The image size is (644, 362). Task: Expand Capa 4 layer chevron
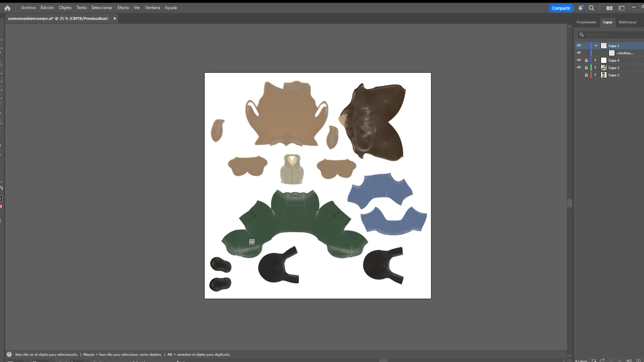pos(595,60)
